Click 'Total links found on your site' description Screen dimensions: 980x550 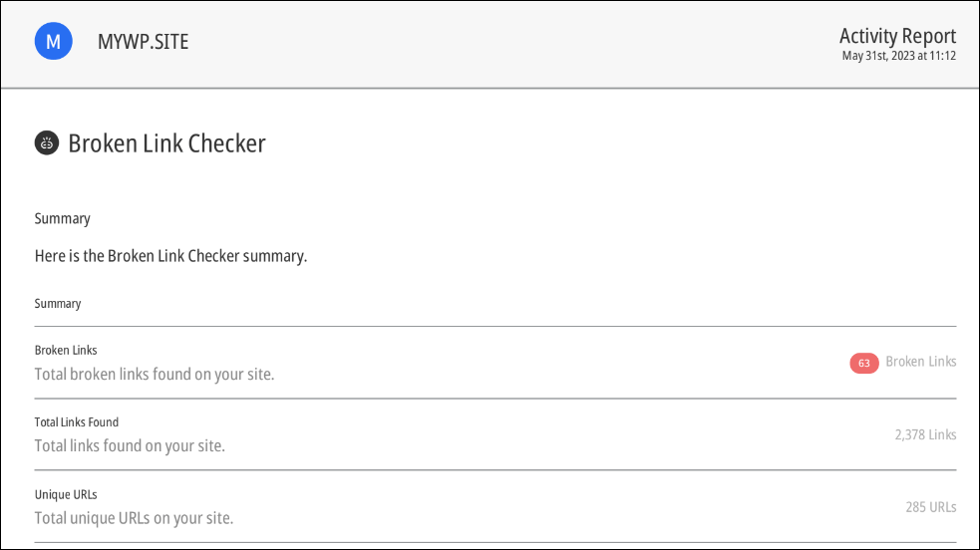[x=130, y=445]
